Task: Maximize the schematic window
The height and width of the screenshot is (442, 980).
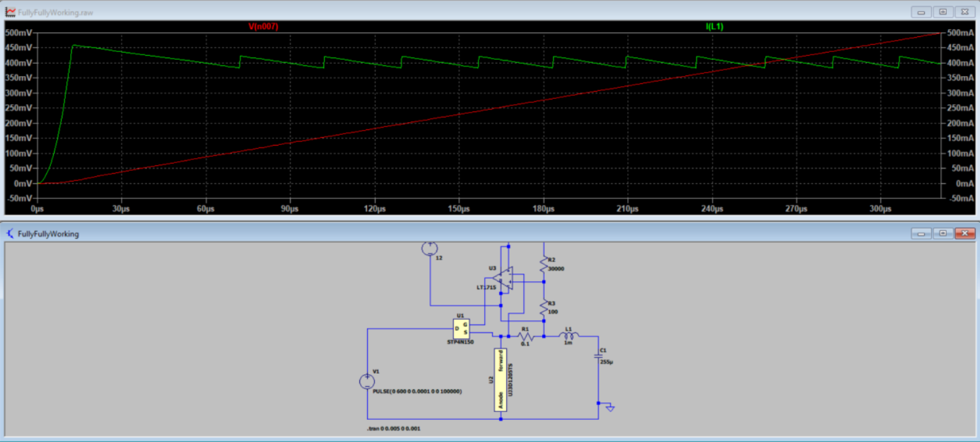Action: point(943,233)
